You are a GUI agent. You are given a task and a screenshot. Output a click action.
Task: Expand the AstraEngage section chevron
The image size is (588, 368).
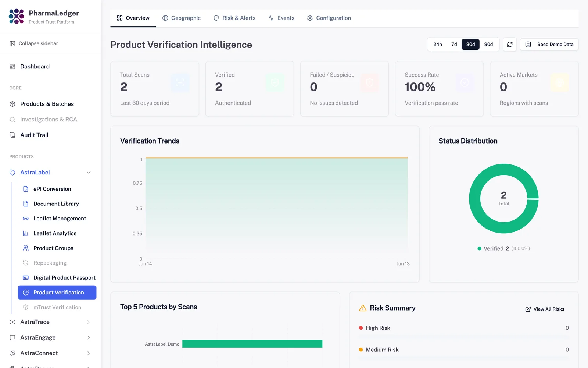[x=89, y=337]
